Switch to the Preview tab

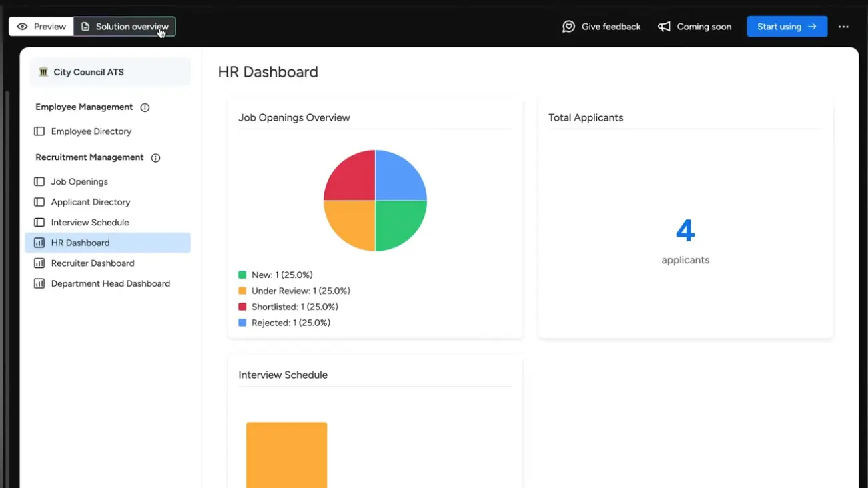coord(41,26)
